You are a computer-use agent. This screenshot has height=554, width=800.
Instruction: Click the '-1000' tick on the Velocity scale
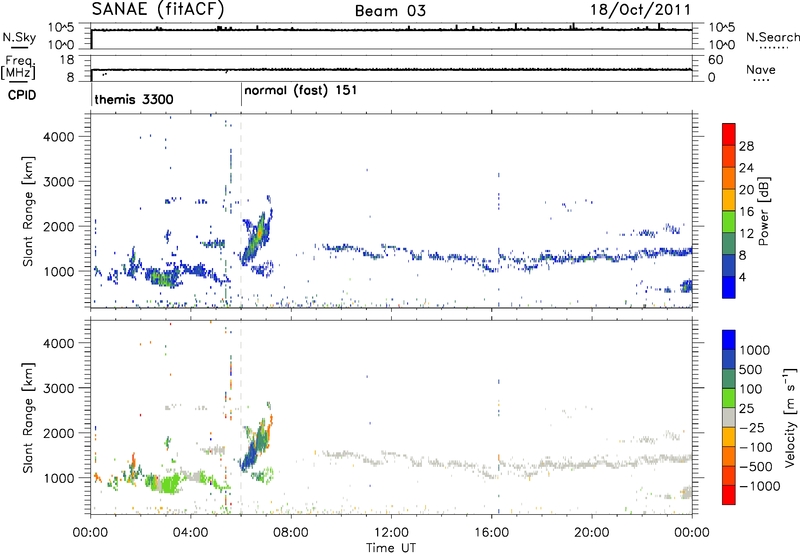coord(759,486)
